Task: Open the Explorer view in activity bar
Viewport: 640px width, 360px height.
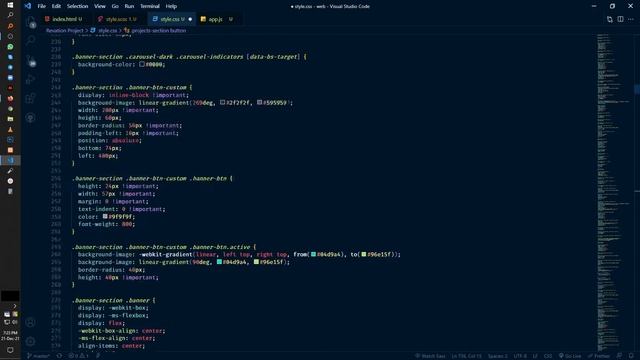Action: coord(31,21)
